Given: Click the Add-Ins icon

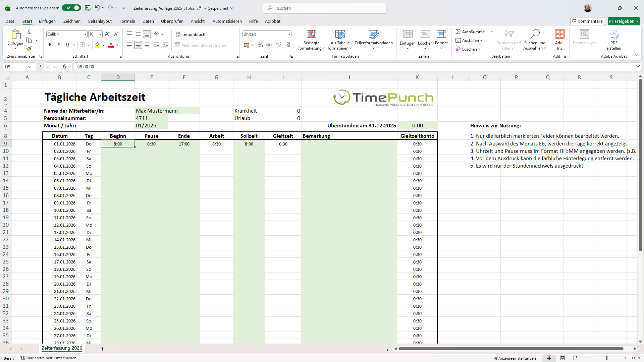Looking at the screenshot, I should 559,34.
